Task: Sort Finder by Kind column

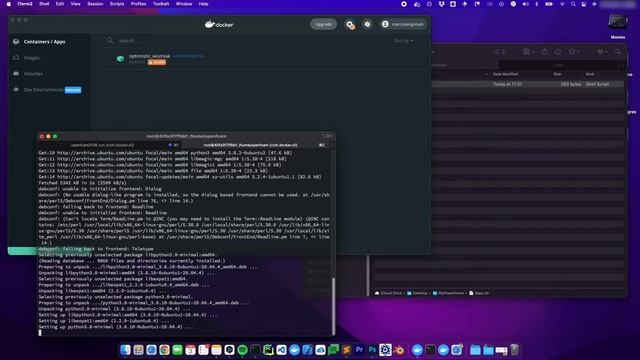Action: tap(590, 74)
